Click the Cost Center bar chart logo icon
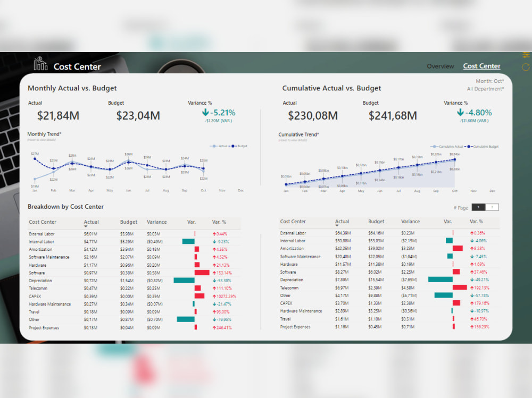The image size is (532, 398). [x=40, y=64]
